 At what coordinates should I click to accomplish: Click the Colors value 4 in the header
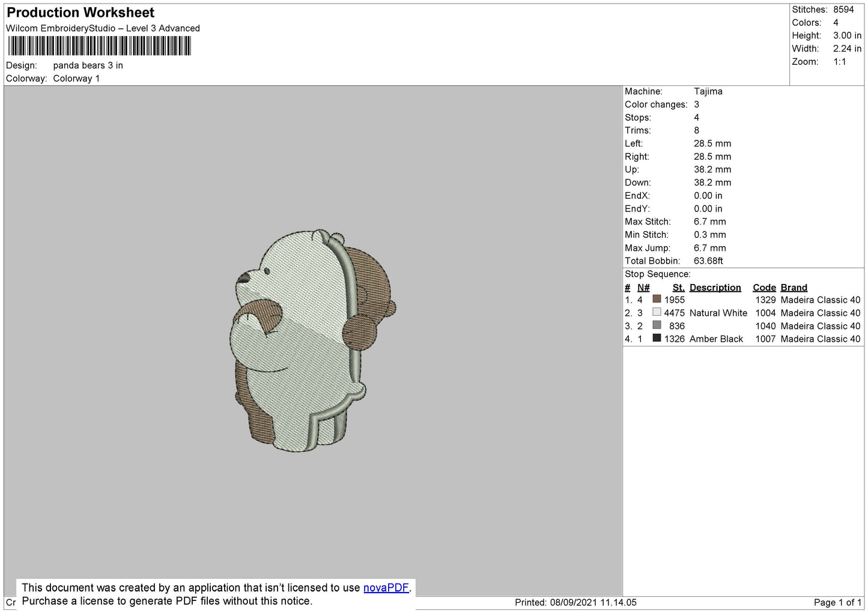click(x=836, y=23)
